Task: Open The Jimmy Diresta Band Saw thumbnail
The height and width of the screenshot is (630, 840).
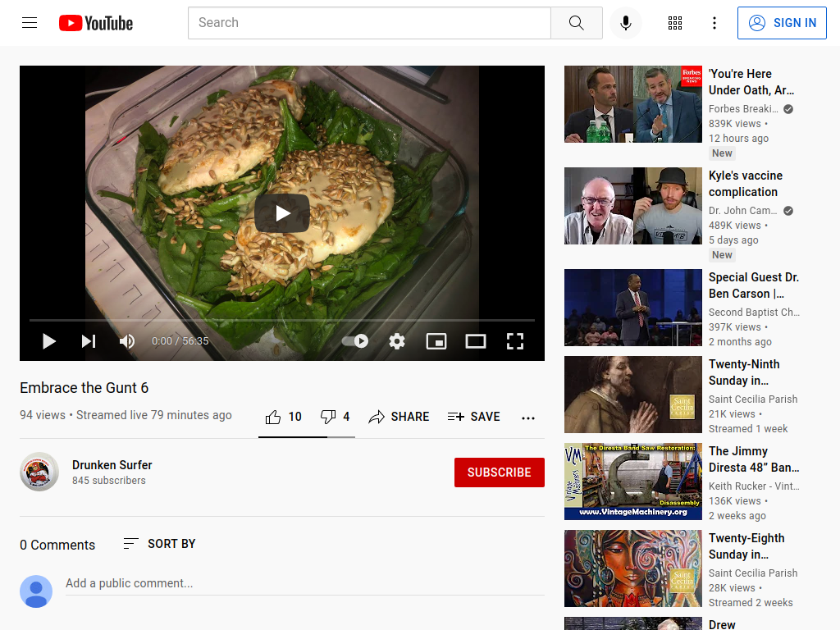Action: coord(633,482)
